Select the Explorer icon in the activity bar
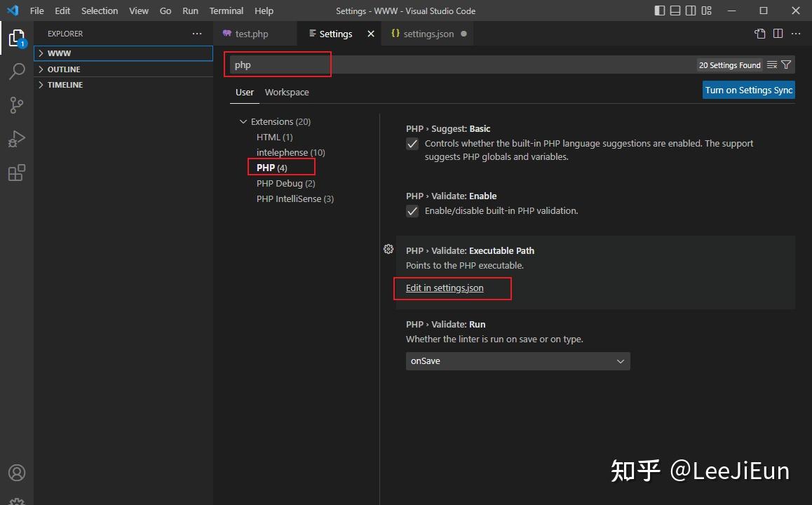Viewport: 812px width, 505px height. (x=17, y=38)
